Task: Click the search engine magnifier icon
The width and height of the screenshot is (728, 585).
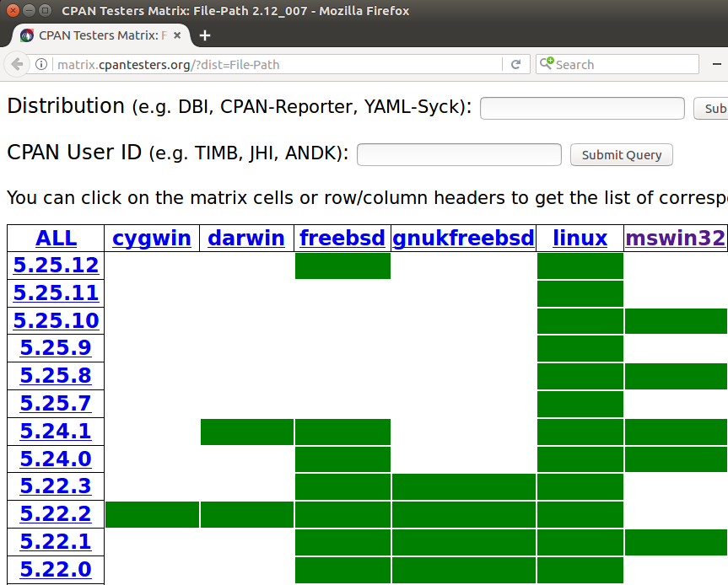Action: pos(548,64)
